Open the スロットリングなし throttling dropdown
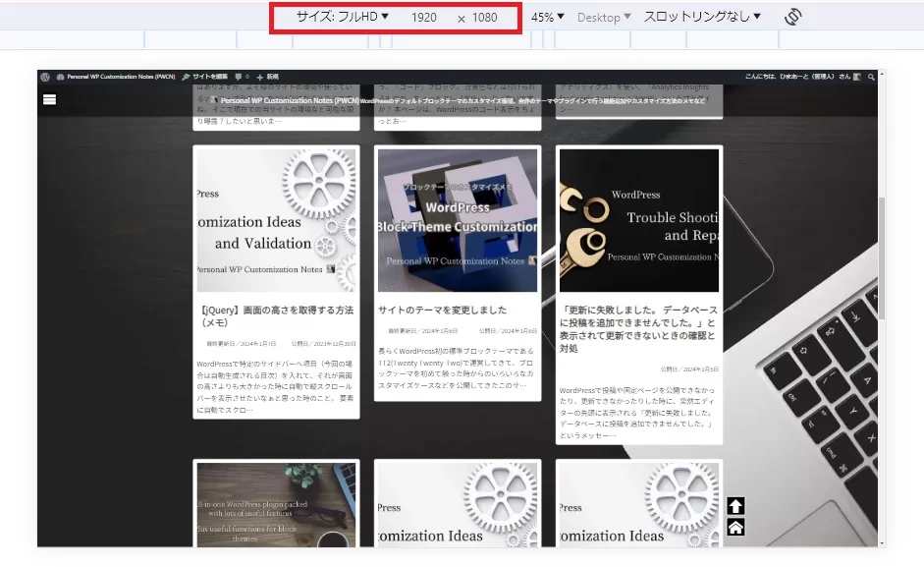The image size is (924, 567). tap(702, 17)
